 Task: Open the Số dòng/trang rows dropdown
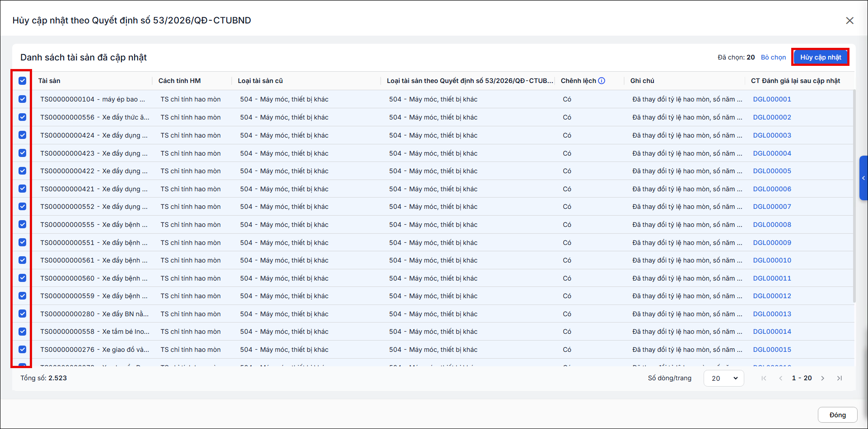pos(723,378)
